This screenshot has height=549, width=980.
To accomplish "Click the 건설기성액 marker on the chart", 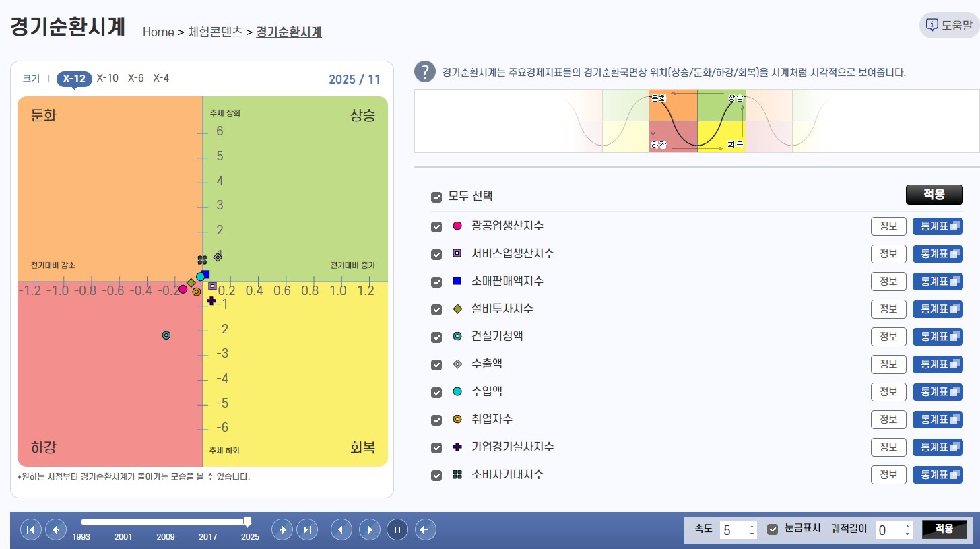I will pos(166,335).
